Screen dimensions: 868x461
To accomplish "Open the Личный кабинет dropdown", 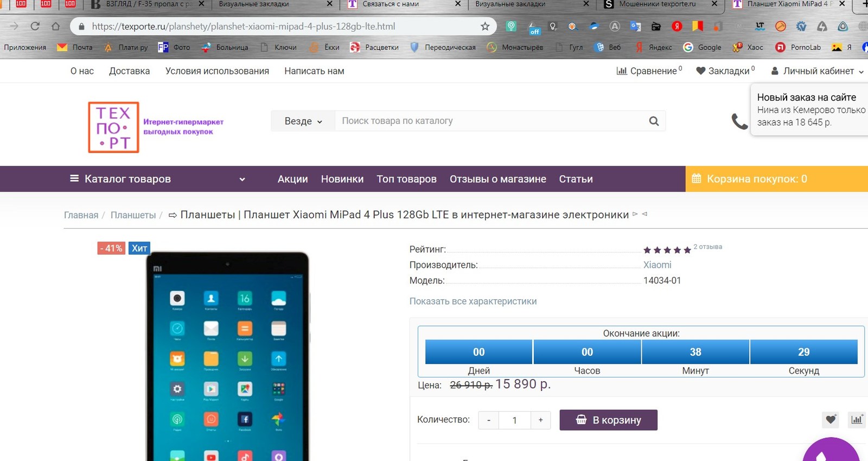I will pos(817,71).
